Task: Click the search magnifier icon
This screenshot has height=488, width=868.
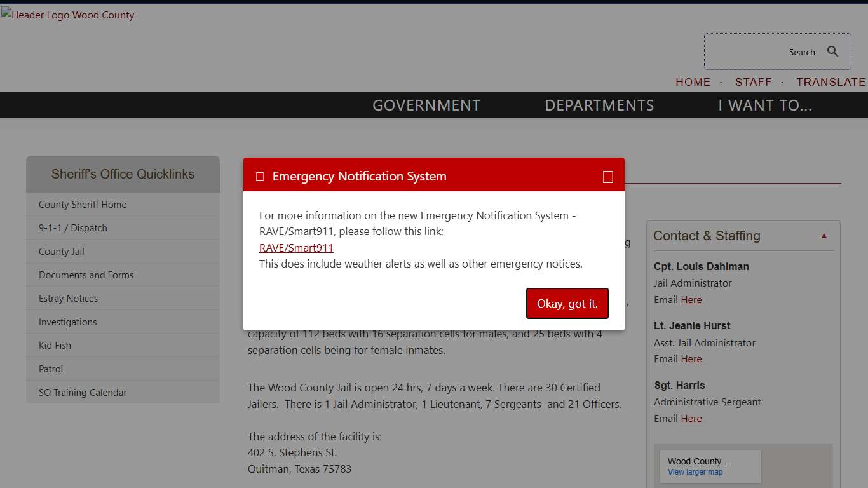Action: 832,51
